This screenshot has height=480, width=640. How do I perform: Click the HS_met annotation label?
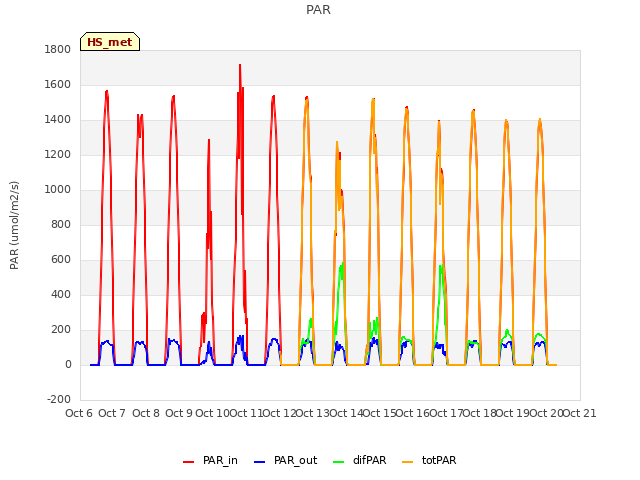pos(110,42)
